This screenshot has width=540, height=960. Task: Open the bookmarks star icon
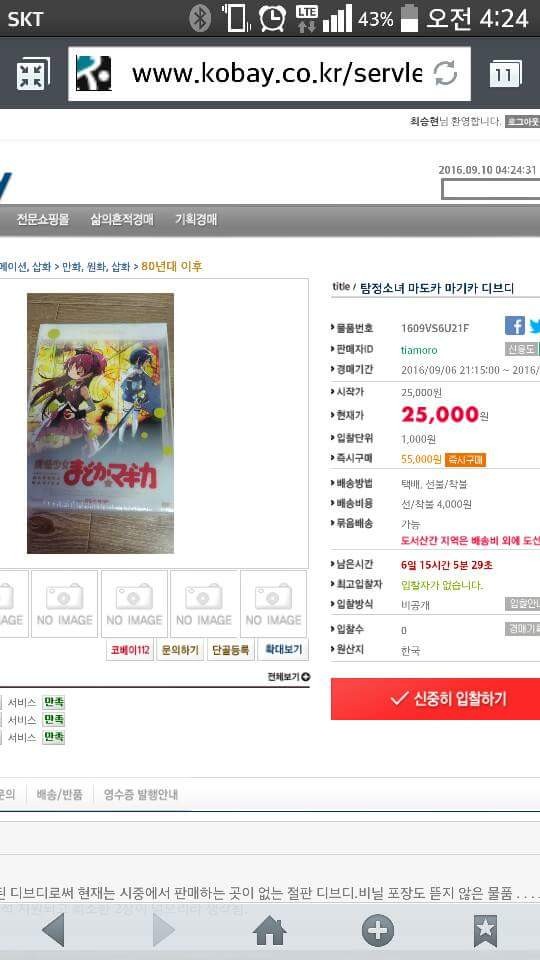tap(486, 931)
